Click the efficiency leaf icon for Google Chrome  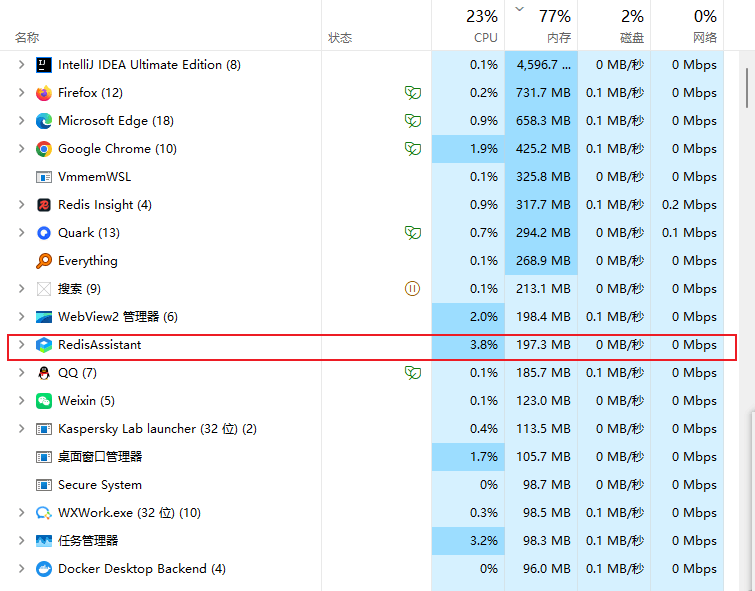[413, 149]
